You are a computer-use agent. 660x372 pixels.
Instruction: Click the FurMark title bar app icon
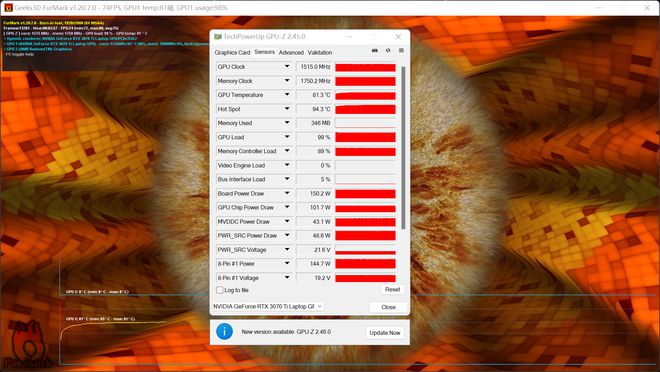pyautogui.click(x=8, y=8)
